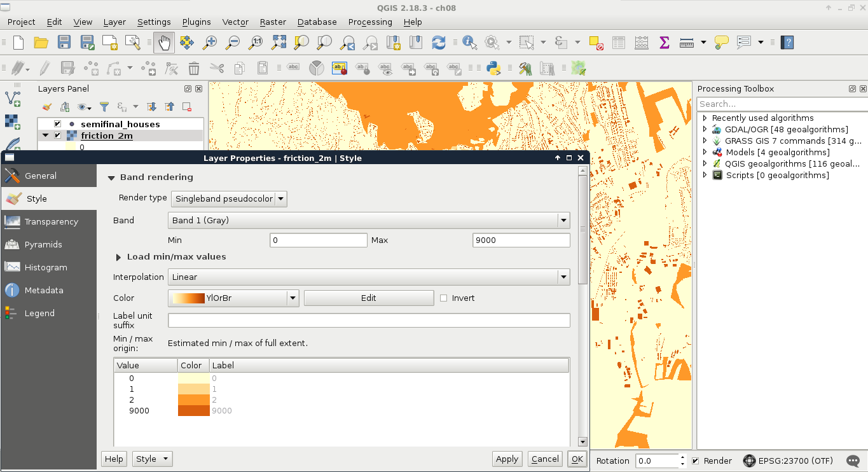868x472 pixels.
Task: Click the Refresh map icon
Action: pos(438,43)
